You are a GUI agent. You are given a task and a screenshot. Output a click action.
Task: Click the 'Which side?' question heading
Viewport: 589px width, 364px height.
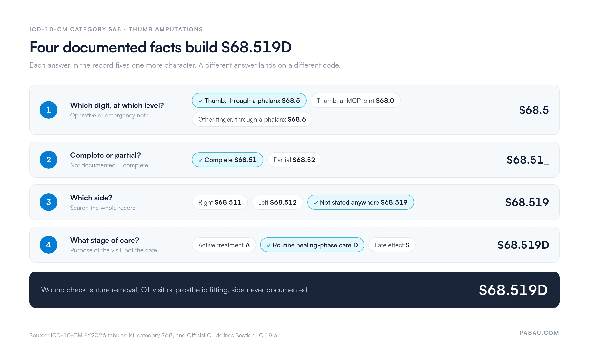pos(91,198)
